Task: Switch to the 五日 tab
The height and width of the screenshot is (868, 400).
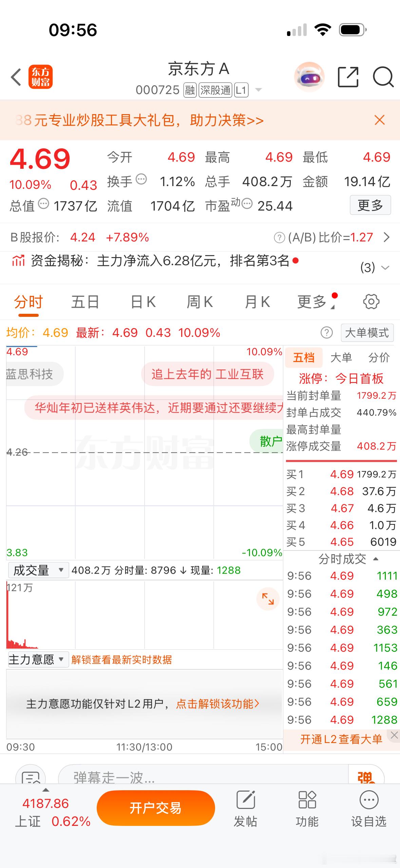Action: (x=85, y=302)
